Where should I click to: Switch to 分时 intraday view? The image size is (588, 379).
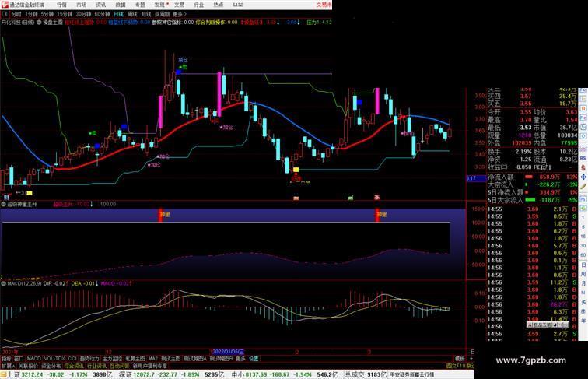(16, 14)
